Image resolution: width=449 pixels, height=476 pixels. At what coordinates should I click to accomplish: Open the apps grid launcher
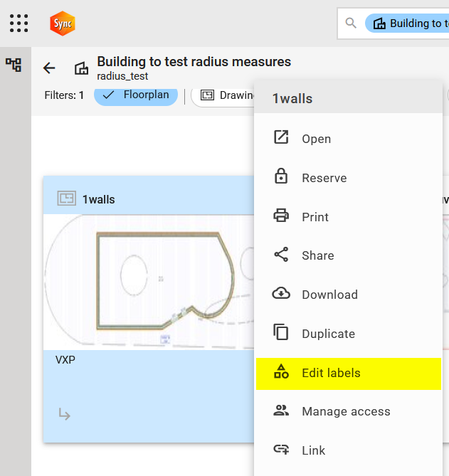[x=19, y=23]
